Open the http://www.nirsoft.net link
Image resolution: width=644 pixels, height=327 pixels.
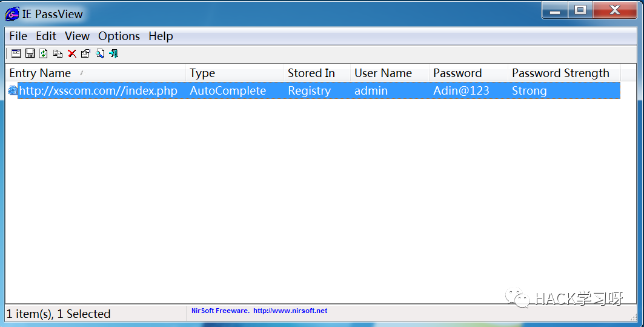coord(290,311)
